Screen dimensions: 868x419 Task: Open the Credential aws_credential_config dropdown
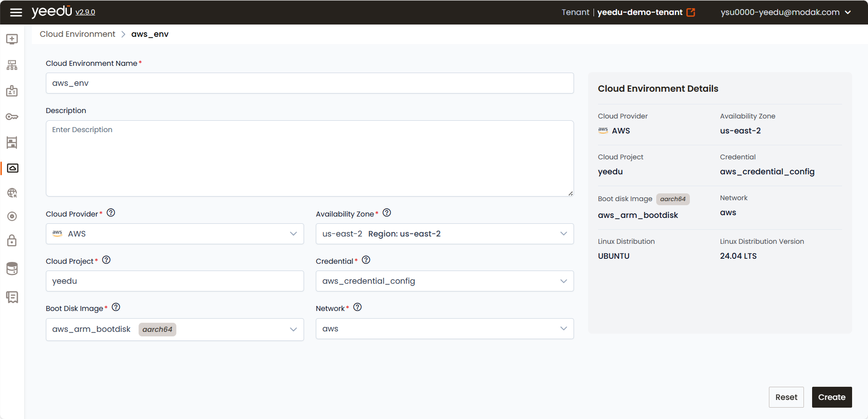445,281
